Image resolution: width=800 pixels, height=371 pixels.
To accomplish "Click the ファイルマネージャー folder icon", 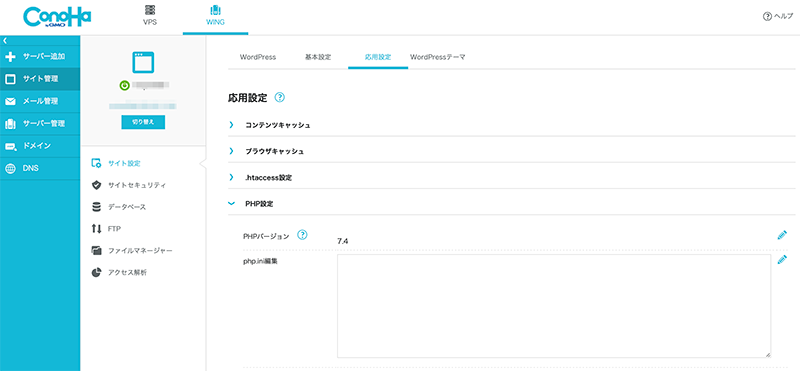I will (x=96, y=251).
